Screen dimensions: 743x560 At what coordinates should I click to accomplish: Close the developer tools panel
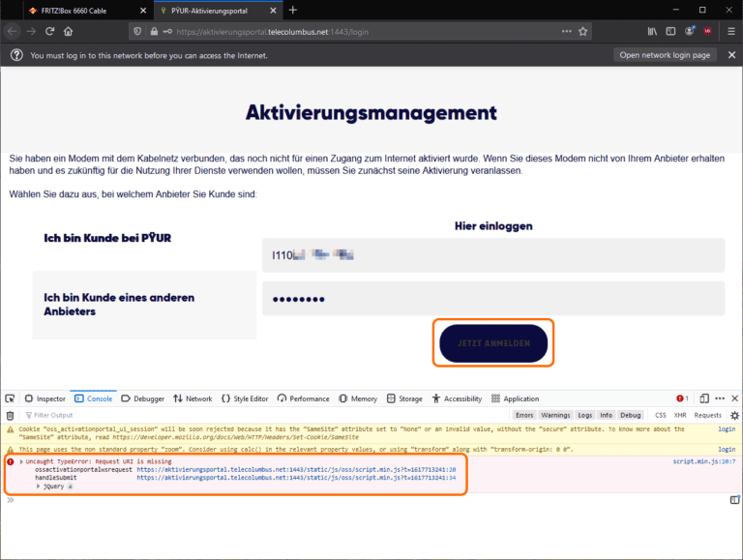point(735,398)
